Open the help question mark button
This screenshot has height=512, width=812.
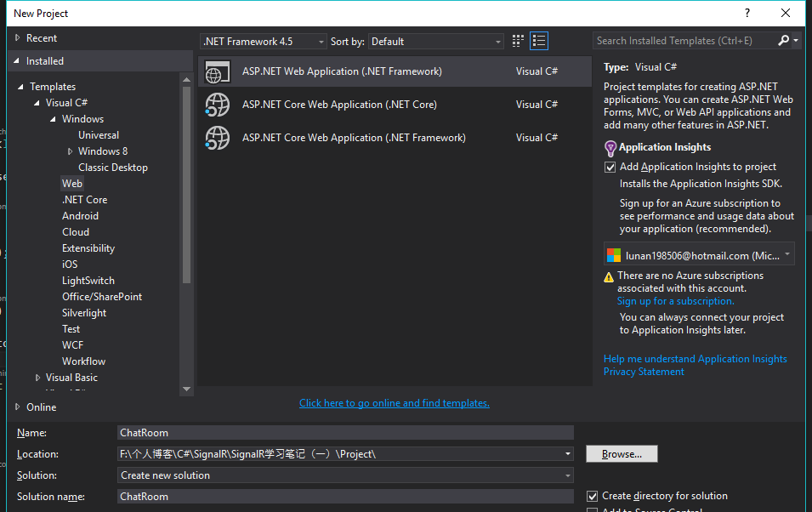pos(747,13)
